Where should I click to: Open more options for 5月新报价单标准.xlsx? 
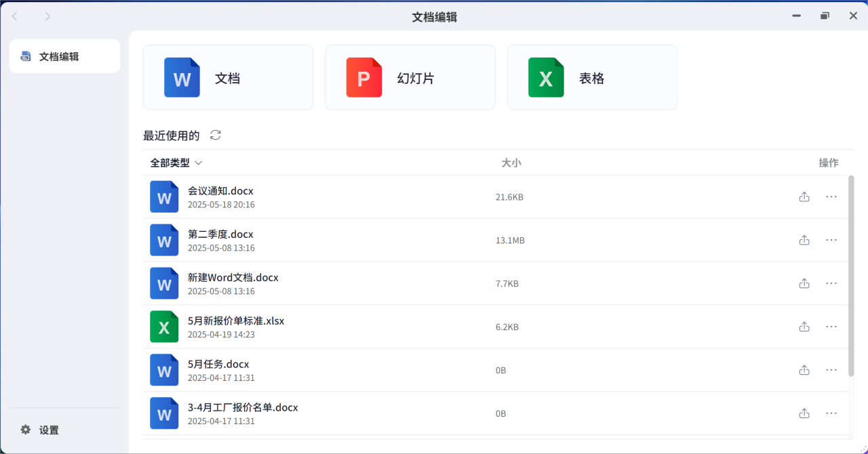[831, 327]
